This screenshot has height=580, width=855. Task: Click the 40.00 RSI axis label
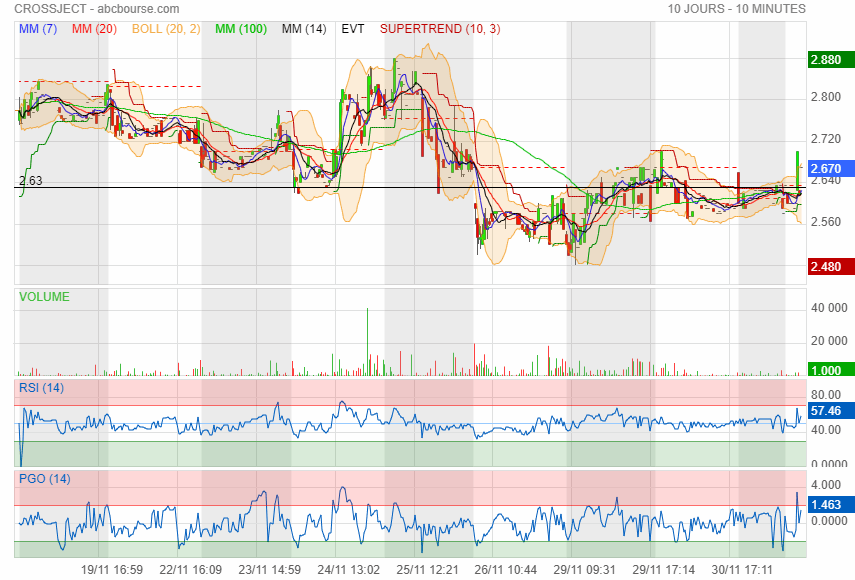pyautogui.click(x=826, y=430)
